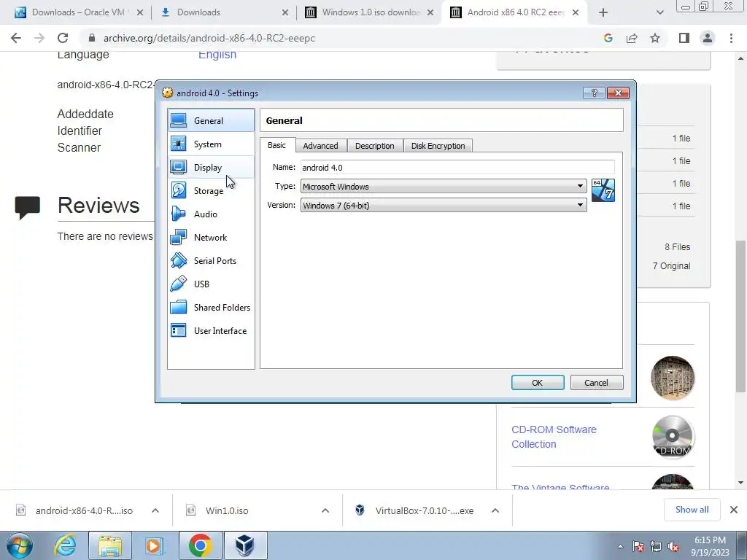Switch to the Advanced tab

(321, 146)
